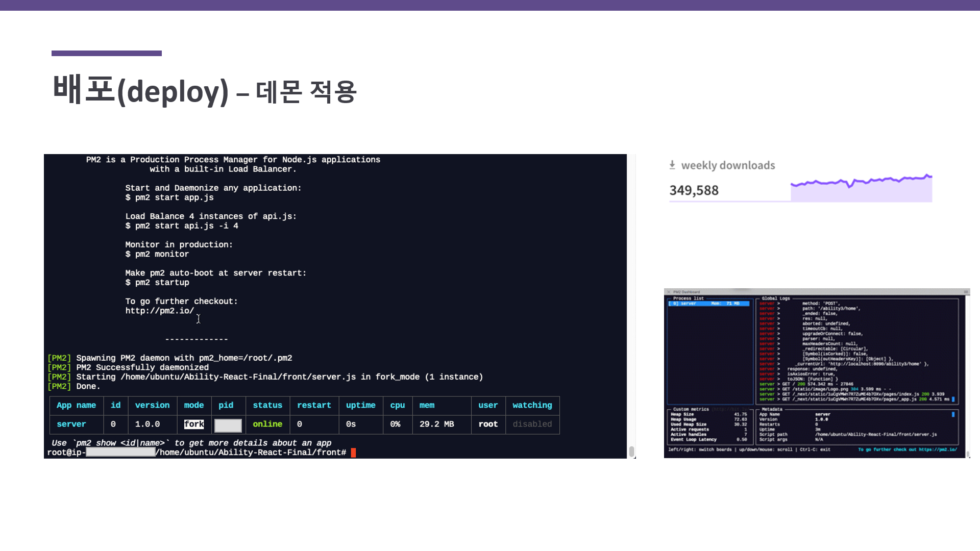The width and height of the screenshot is (980, 551).
Task: Click the 'Use pm2 show' hint line
Action: click(191, 443)
